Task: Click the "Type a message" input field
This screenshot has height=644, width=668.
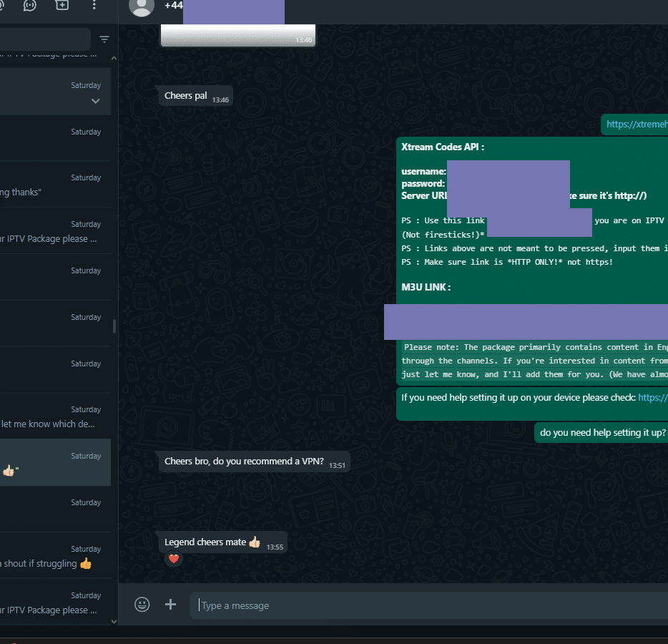Action: pyautogui.click(x=429, y=605)
